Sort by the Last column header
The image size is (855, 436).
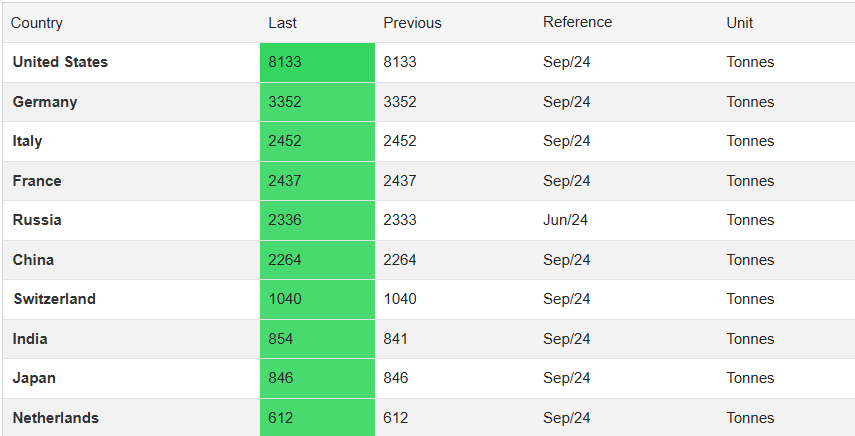tap(283, 23)
